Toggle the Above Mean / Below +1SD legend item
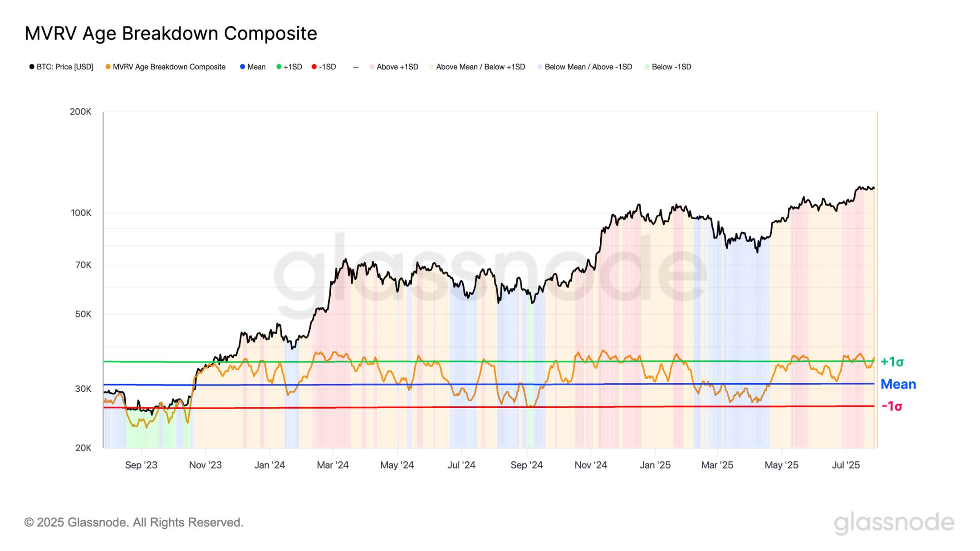The height and width of the screenshot is (551, 980). click(x=477, y=67)
